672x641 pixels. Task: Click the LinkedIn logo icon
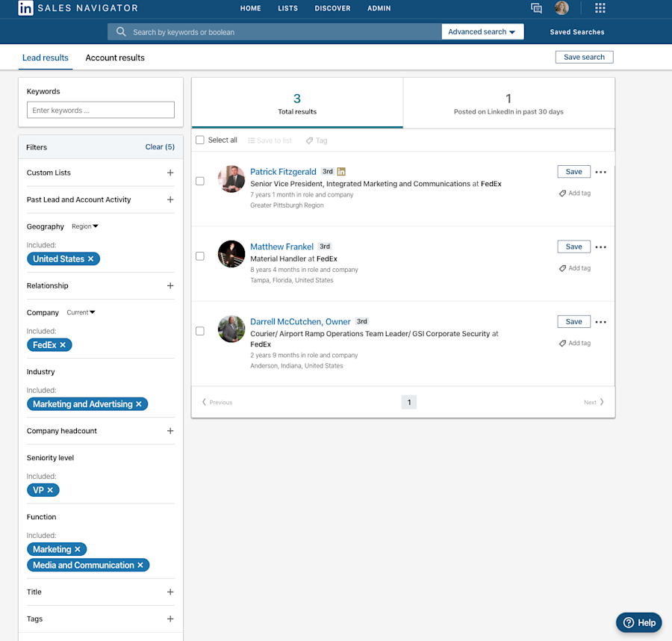25,7
